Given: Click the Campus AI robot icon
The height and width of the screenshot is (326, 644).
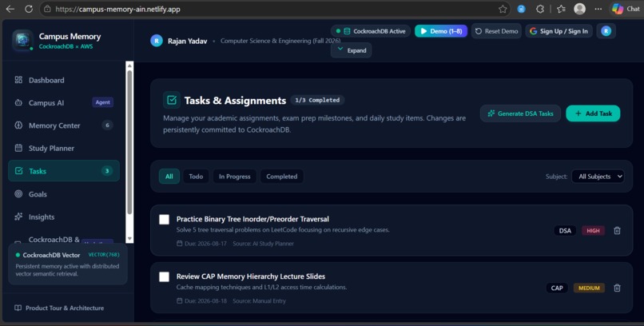Looking at the screenshot, I should pos(18,102).
